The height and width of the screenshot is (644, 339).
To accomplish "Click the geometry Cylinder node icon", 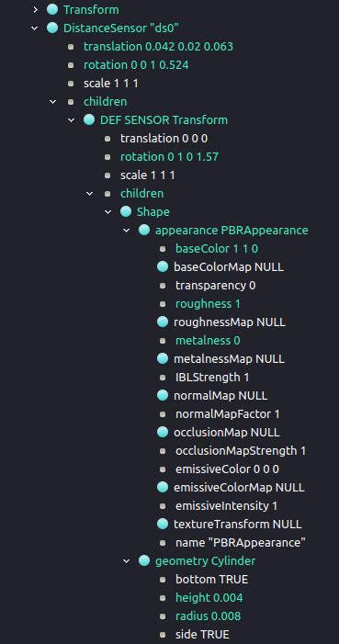I will click(144, 561).
